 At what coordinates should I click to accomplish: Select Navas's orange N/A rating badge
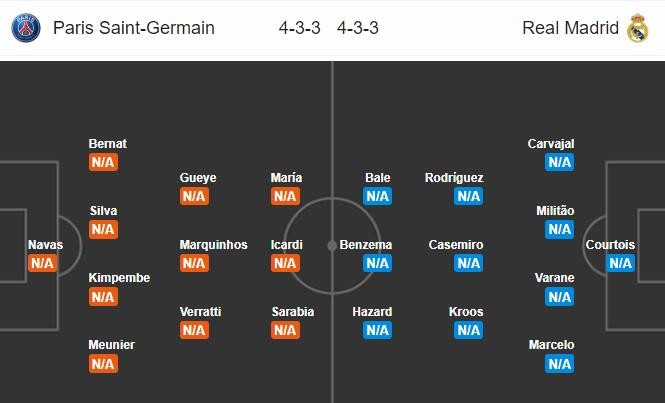[x=42, y=263]
